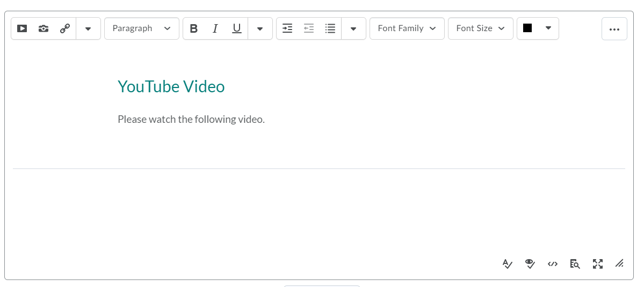Expand the insert options dropdown arrow
Viewport: 644px width, 287px height.
tap(88, 29)
